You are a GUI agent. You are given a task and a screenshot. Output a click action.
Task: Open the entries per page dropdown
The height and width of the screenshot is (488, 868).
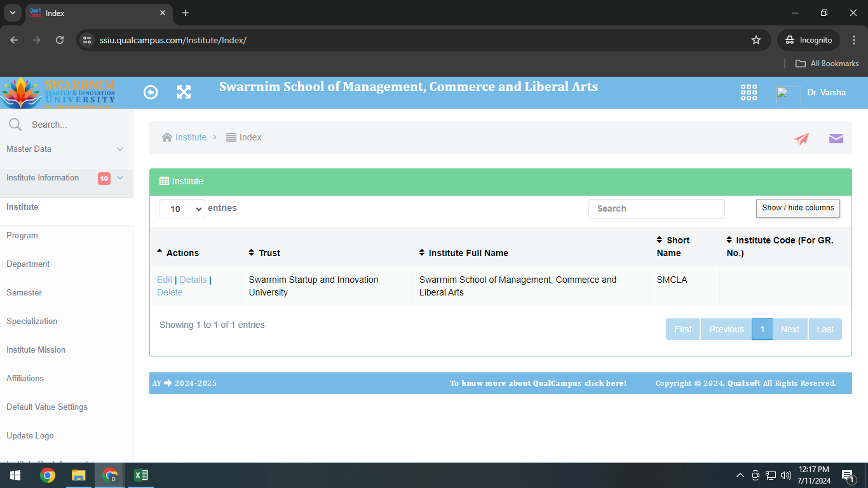point(182,209)
